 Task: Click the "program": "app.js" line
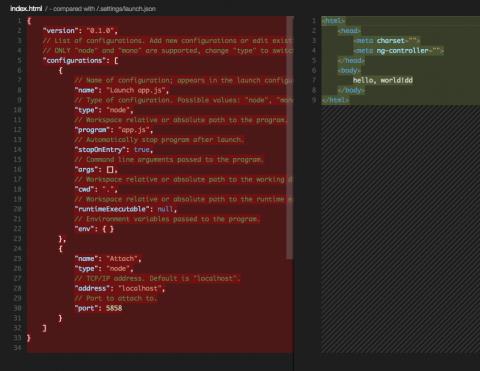click(114, 130)
